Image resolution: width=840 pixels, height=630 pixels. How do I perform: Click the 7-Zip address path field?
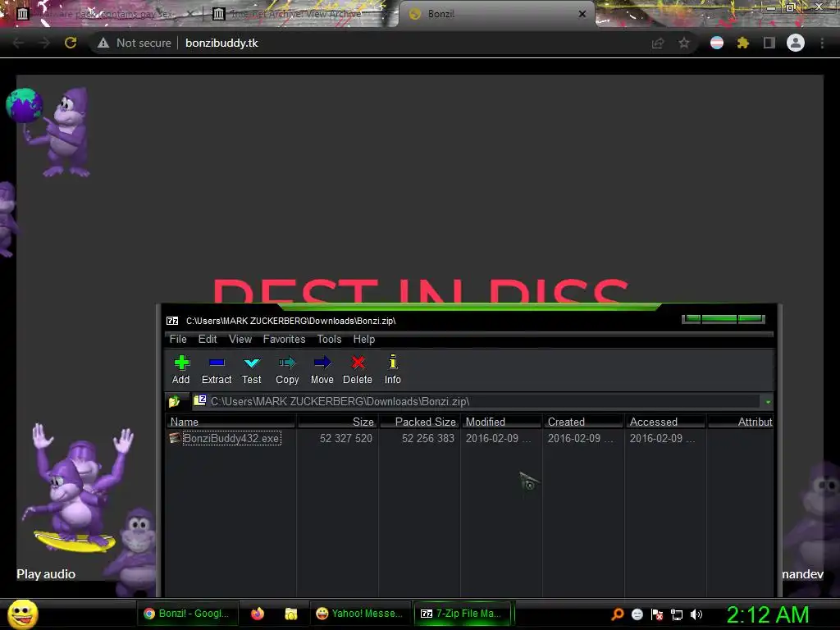(476, 401)
